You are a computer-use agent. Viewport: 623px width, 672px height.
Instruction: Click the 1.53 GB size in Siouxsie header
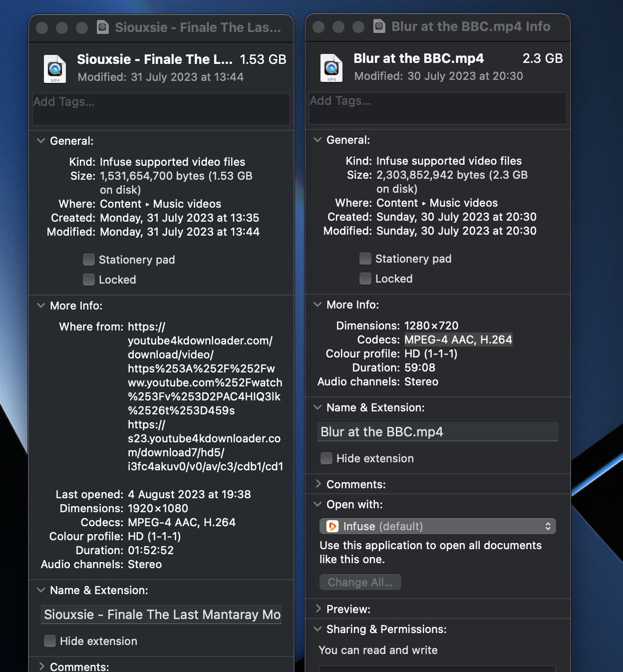[263, 59]
